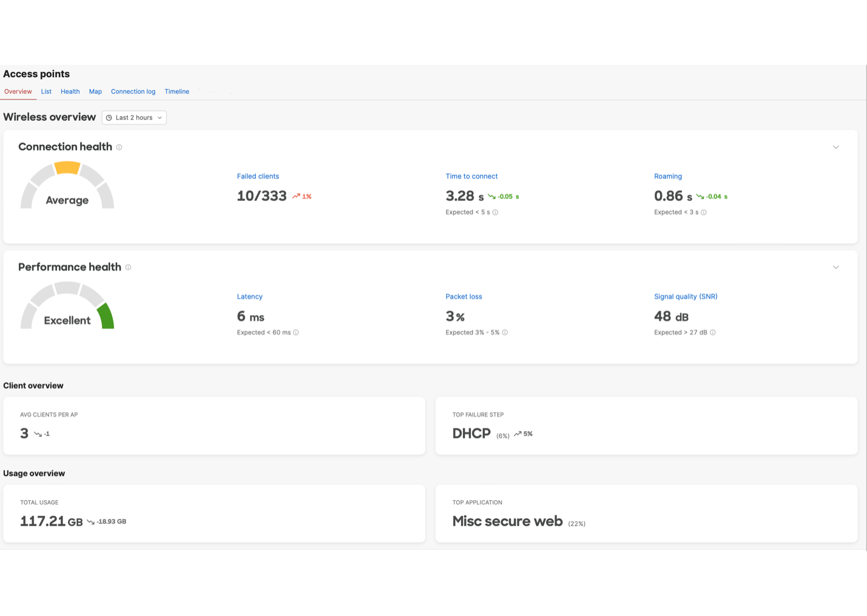The width and height of the screenshot is (867, 616).
Task: Collapse the Connection health card
Action: click(x=835, y=147)
